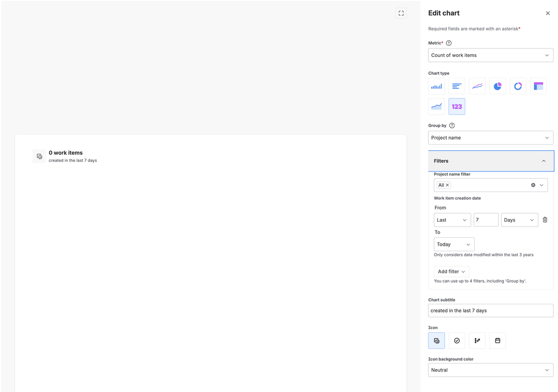
Task: Click 'You can use up to 4 filters' note
Action: pyautogui.click(x=480, y=281)
